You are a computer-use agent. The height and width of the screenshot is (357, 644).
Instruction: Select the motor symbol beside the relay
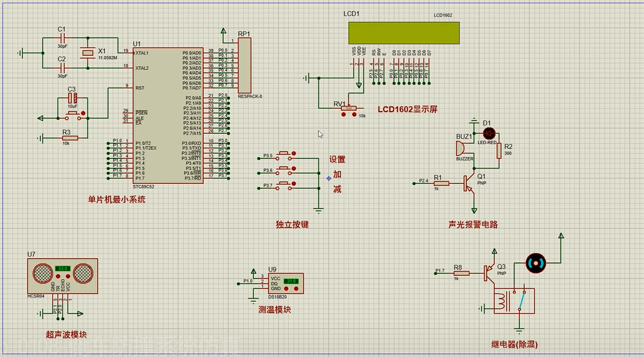[x=536, y=262]
